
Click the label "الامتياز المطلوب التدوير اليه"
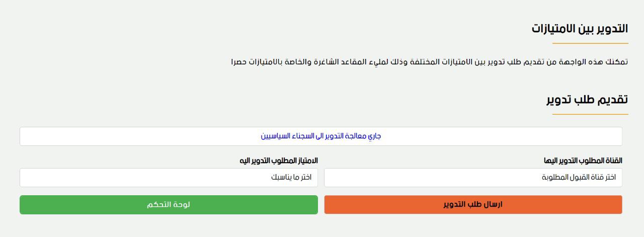tap(279, 161)
